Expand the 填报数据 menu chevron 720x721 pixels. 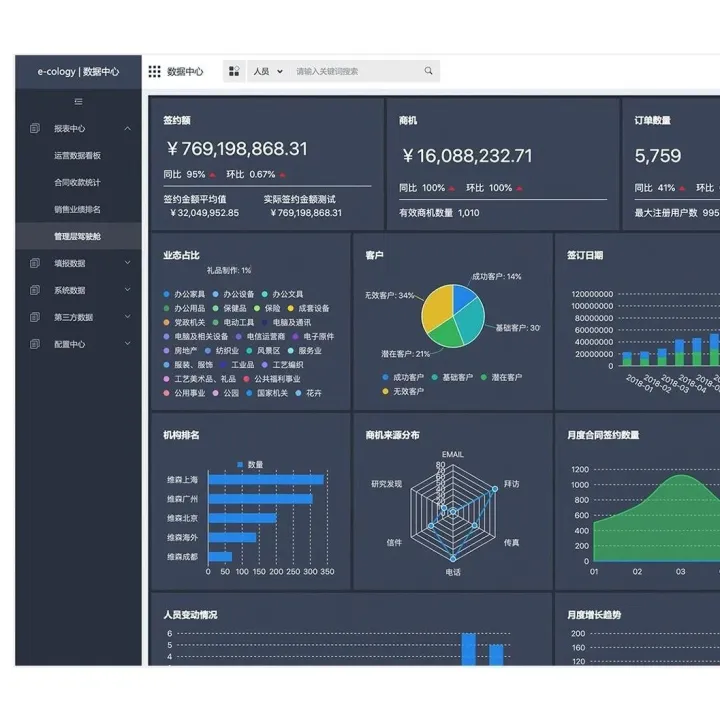(x=127, y=263)
